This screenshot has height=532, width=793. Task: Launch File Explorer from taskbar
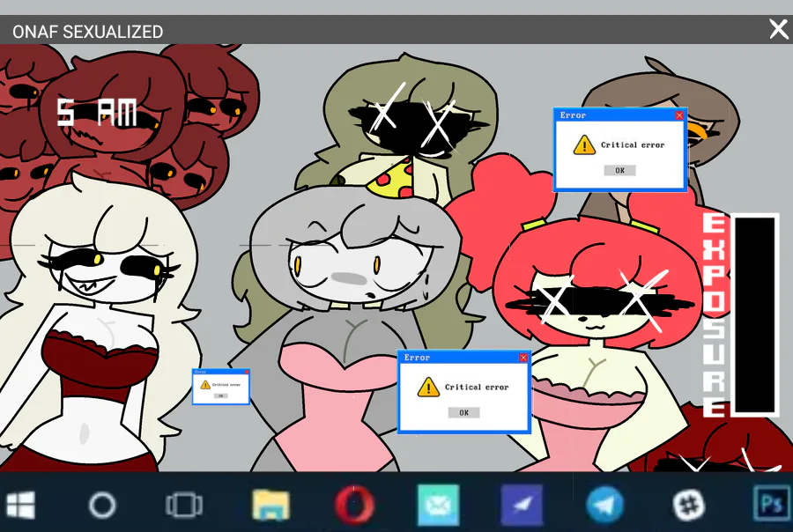pyautogui.click(x=271, y=505)
